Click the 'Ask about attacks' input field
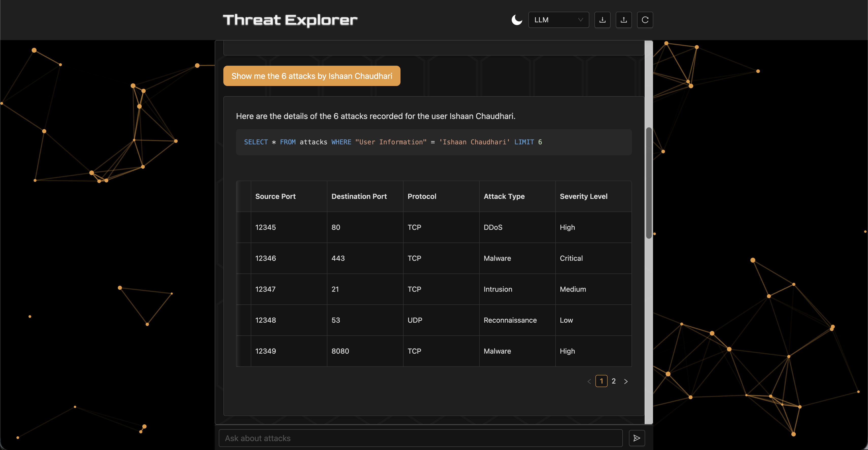Screen dimensions: 868x450 [x=421, y=438]
